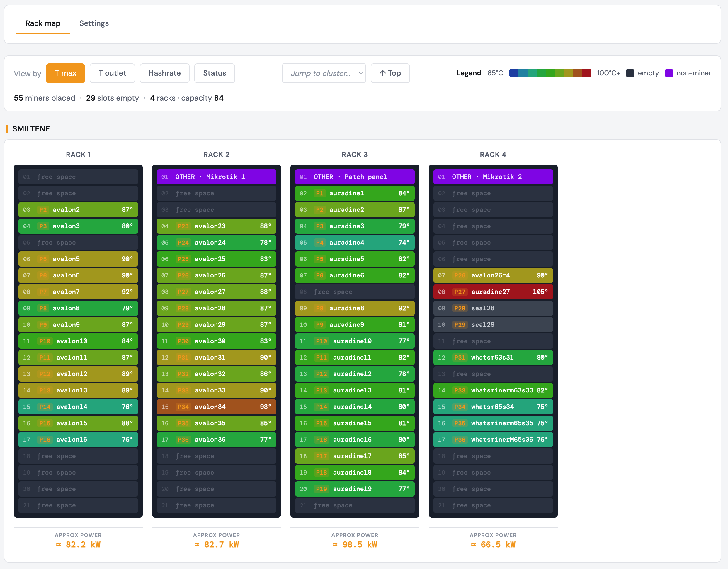Open the Rack map tab
Screen dimensions: 728x569
point(43,23)
